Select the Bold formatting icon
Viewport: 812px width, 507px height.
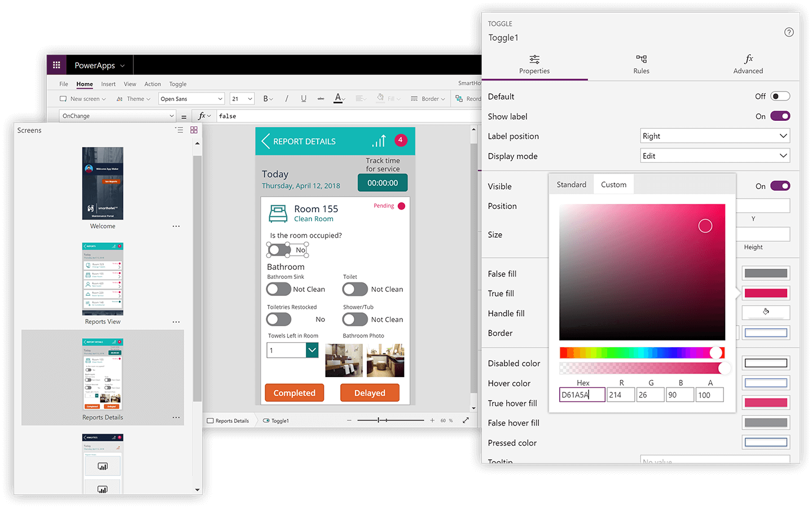pyautogui.click(x=265, y=98)
